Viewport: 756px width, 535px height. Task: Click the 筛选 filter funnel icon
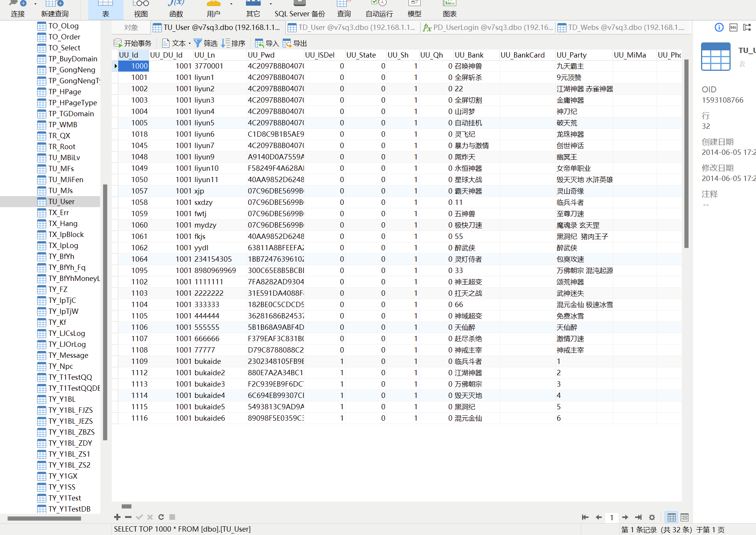pyautogui.click(x=198, y=43)
